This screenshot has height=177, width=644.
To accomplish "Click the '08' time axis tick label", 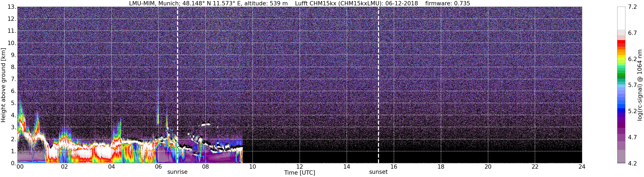I will (x=205, y=167).
